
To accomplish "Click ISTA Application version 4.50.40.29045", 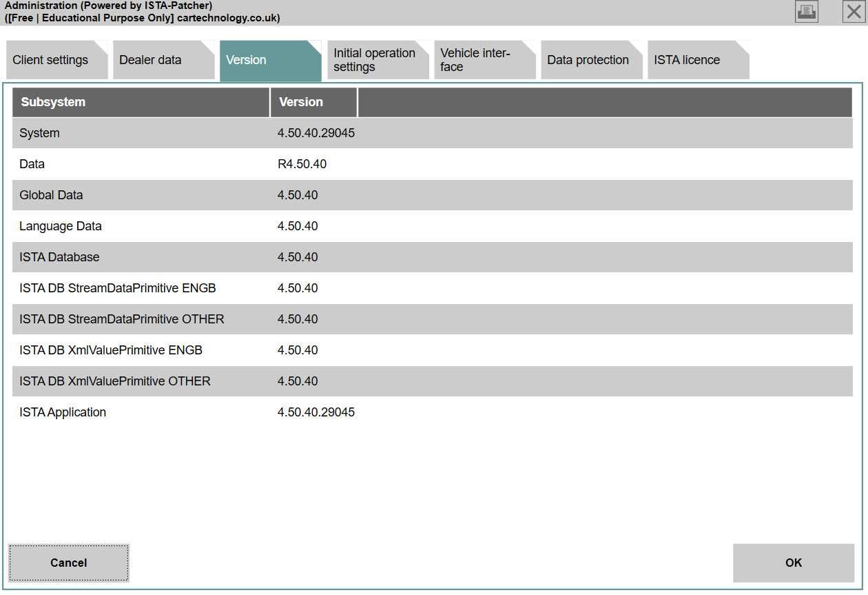I will point(316,412).
